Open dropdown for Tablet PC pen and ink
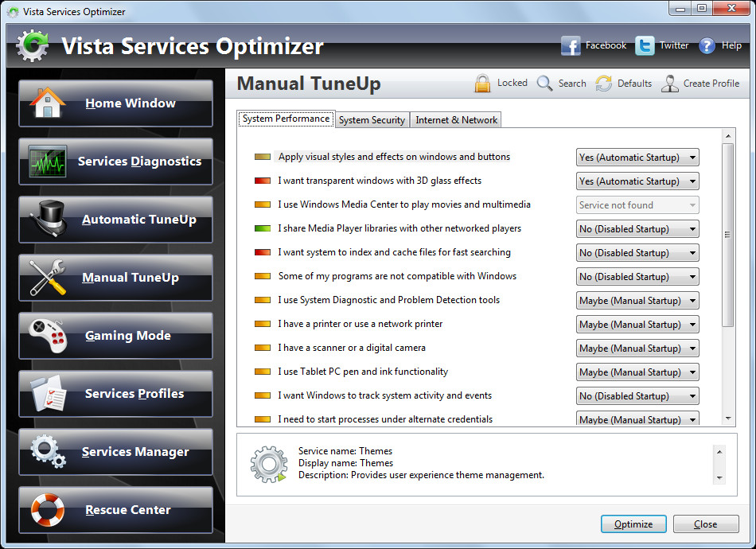 (x=637, y=372)
